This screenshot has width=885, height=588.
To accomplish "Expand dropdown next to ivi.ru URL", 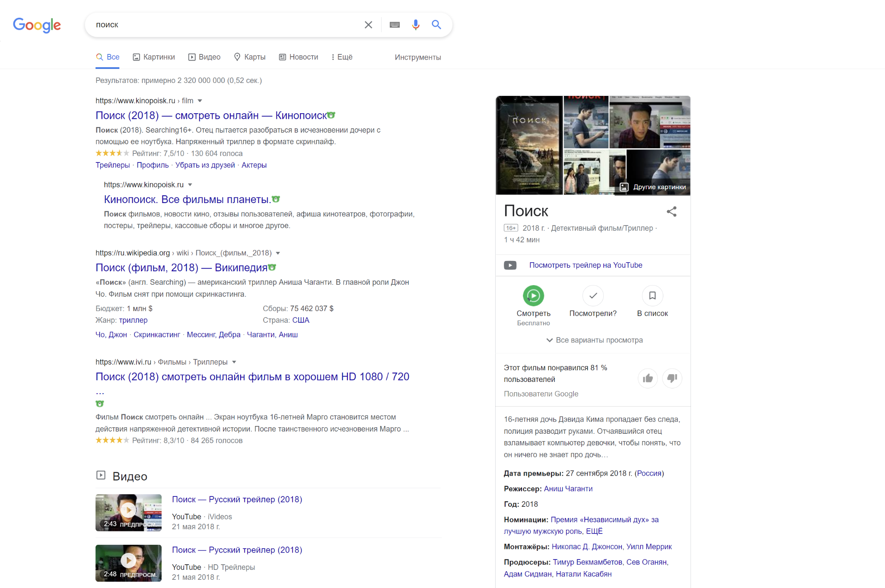I will (234, 362).
